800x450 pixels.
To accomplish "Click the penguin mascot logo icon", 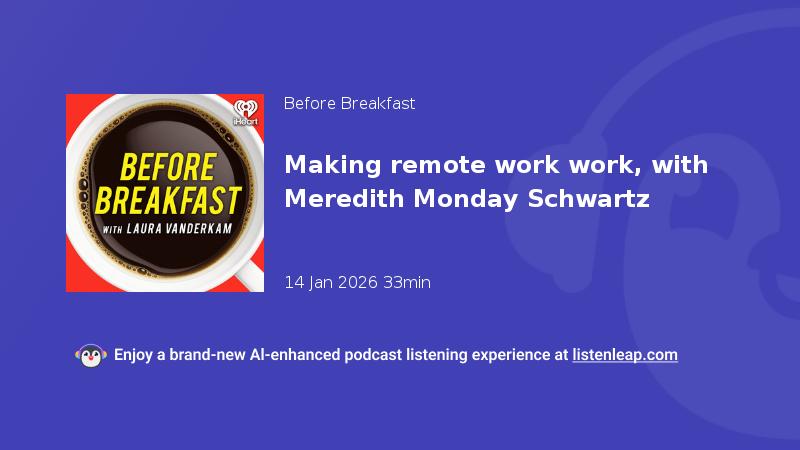I will (x=91, y=356).
